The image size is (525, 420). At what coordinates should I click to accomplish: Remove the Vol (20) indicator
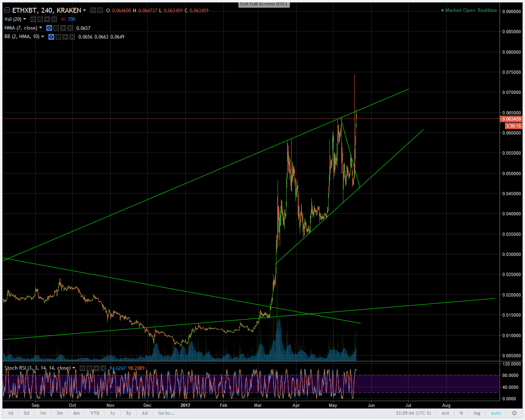point(54,19)
